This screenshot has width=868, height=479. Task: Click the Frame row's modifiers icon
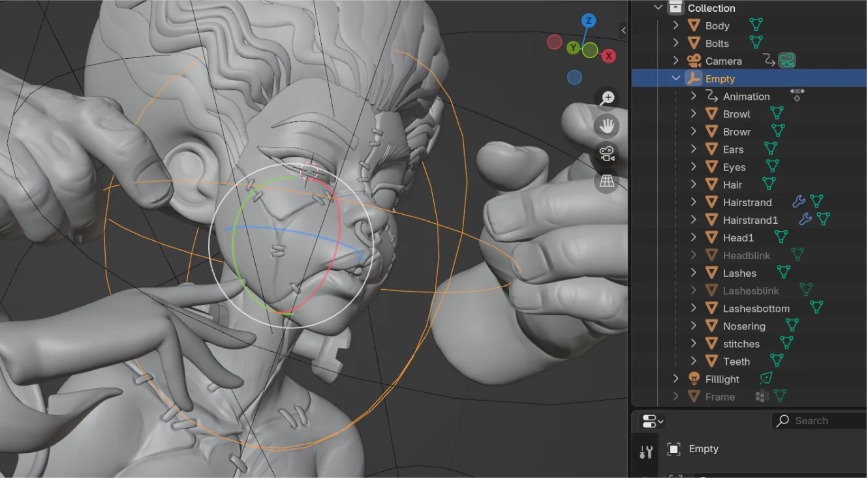(x=762, y=396)
